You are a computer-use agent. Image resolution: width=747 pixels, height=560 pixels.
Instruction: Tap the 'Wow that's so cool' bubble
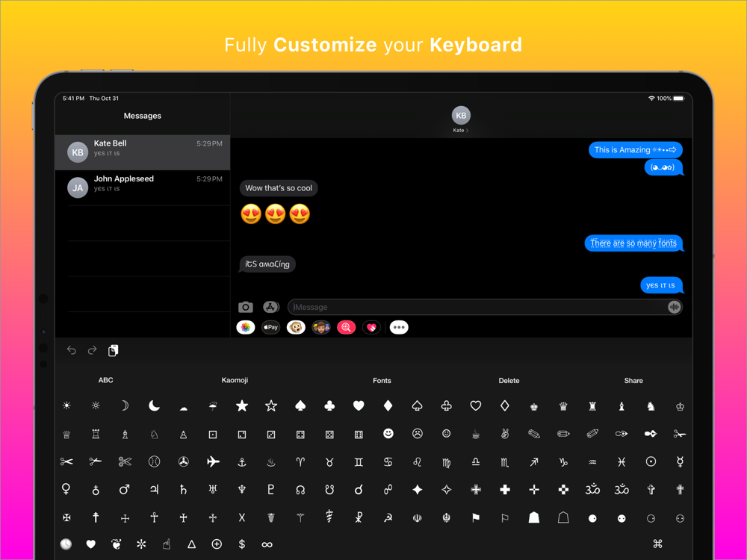(279, 188)
